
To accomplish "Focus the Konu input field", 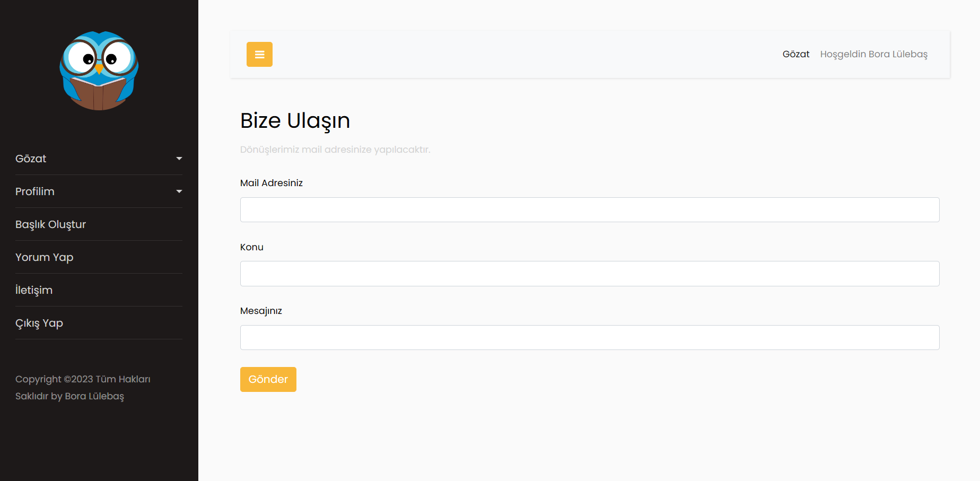I will coord(590,274).
